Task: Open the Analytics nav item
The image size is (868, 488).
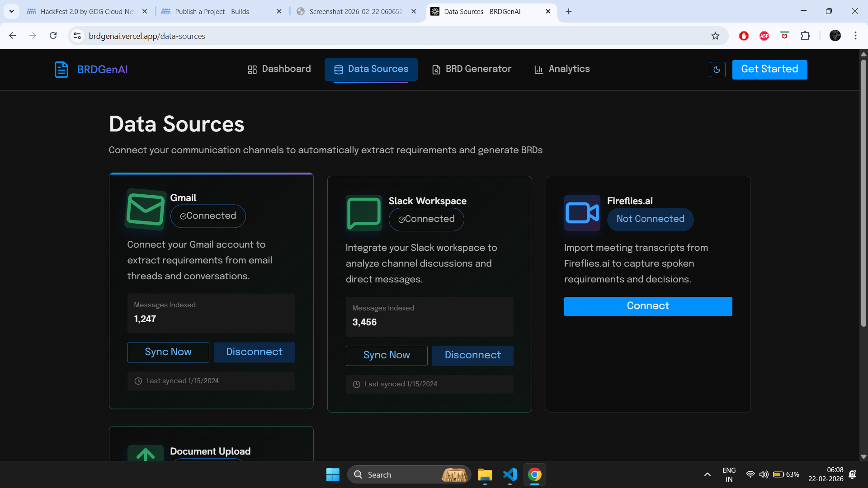Action: (x=562, y=69)
